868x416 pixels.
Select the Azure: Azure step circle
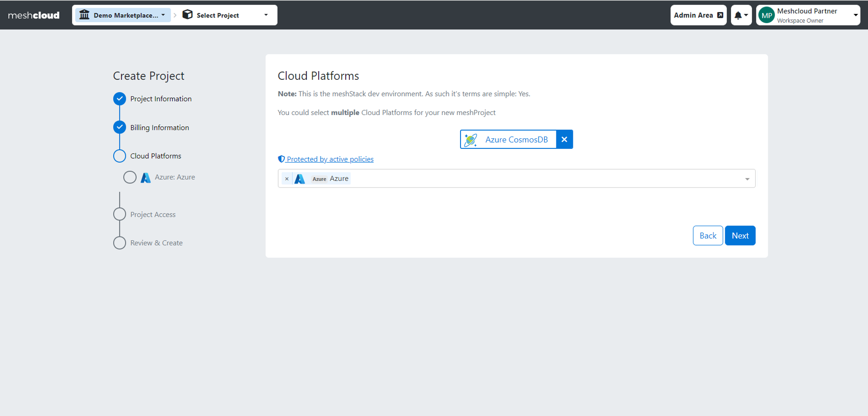(130, 177)
